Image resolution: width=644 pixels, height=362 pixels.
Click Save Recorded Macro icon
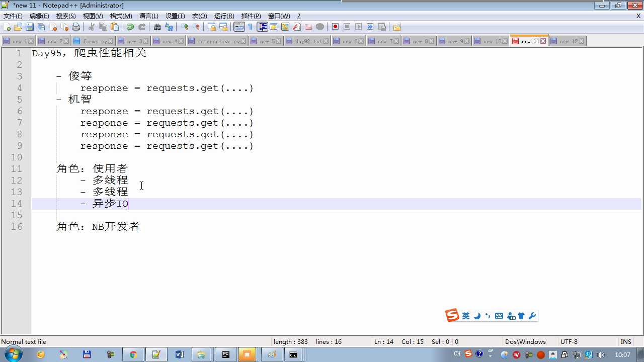pyautogui.click(x=381, y=27)
